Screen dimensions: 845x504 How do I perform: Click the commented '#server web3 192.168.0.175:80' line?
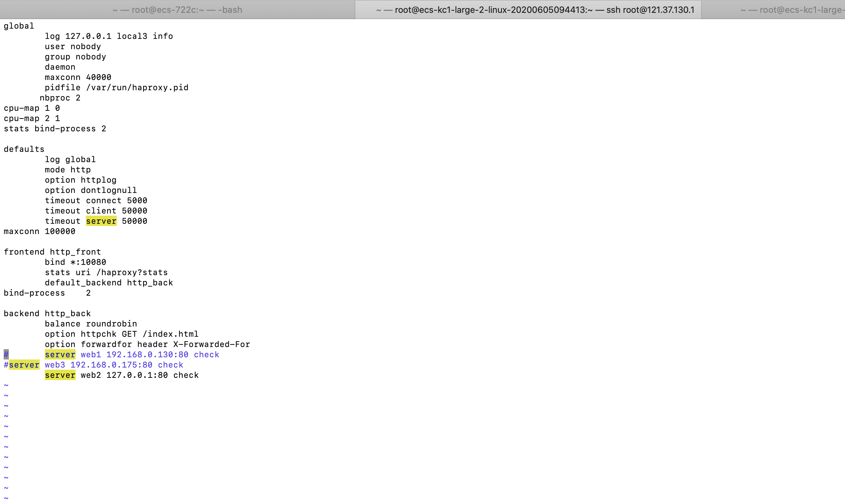click(x=93, y=365)
